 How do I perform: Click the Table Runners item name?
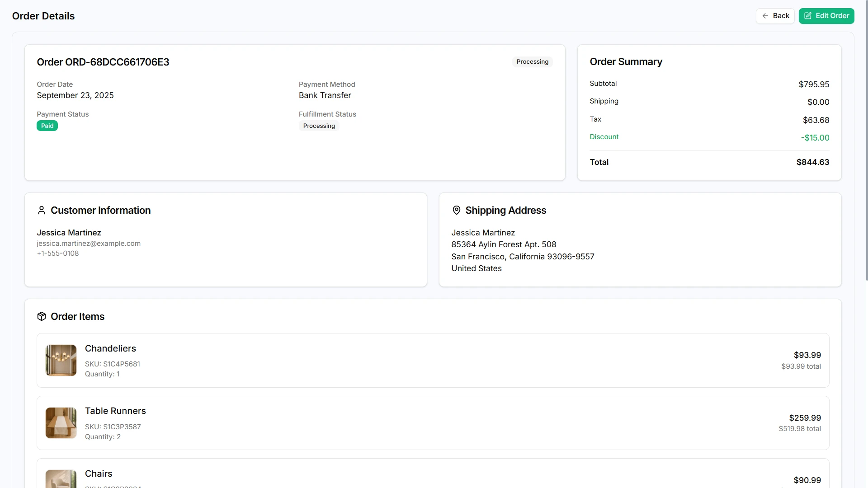tap(115, 411)
